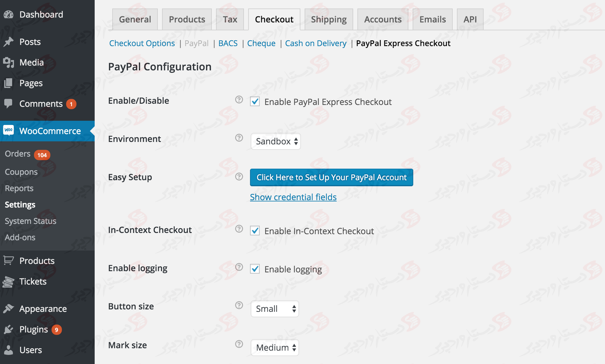Open the Button size dropdown
605x364 pixels.
(274, 308)
